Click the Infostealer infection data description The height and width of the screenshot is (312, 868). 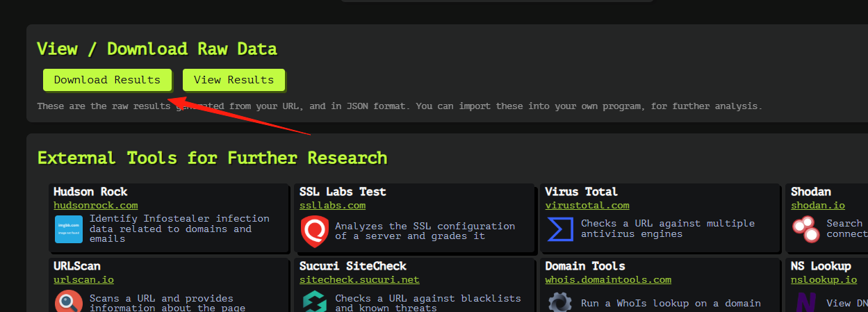179,229
